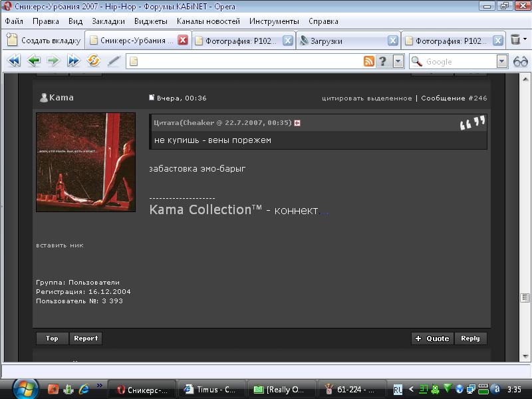Click the fast forward navigation icon
The image size is (532, 399).
[x=73, y=61]
